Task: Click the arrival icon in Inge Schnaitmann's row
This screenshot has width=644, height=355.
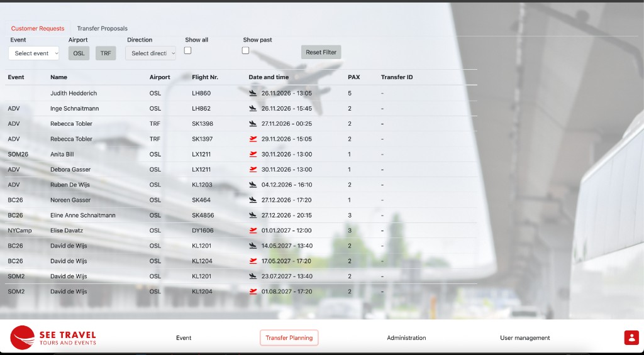Action: coord(253,108)
